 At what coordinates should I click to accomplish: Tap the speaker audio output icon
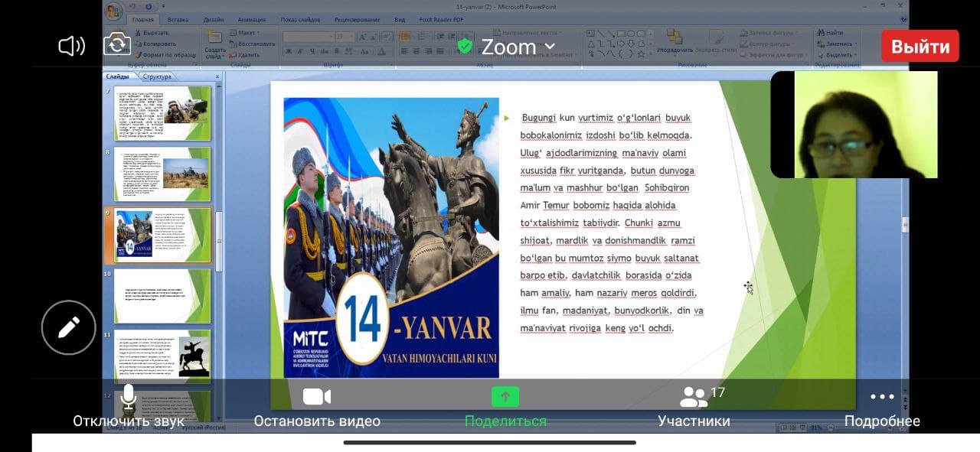[71, 46]
